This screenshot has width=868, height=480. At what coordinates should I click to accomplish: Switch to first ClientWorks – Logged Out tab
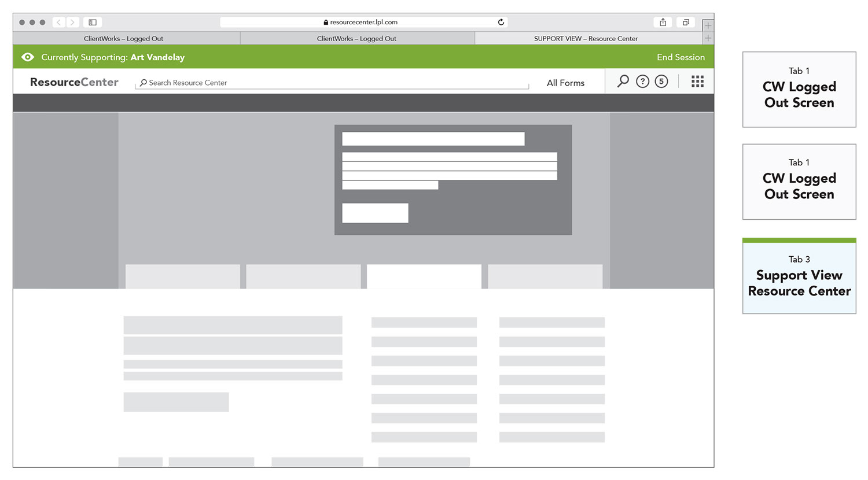click(x=123, y=39)
